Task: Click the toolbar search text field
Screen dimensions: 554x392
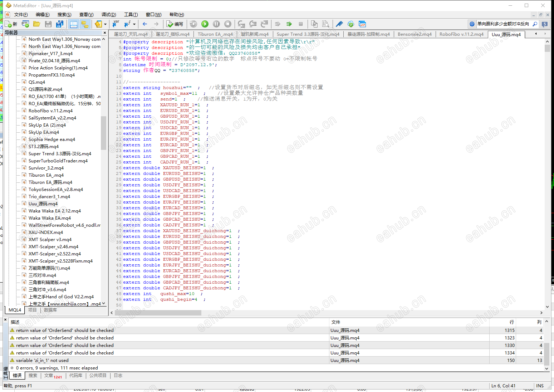Action: pyautogui.click(x=503, y=24)
